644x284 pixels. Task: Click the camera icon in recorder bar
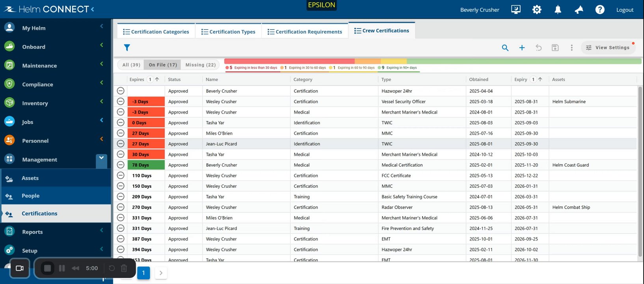coord(20,268)
